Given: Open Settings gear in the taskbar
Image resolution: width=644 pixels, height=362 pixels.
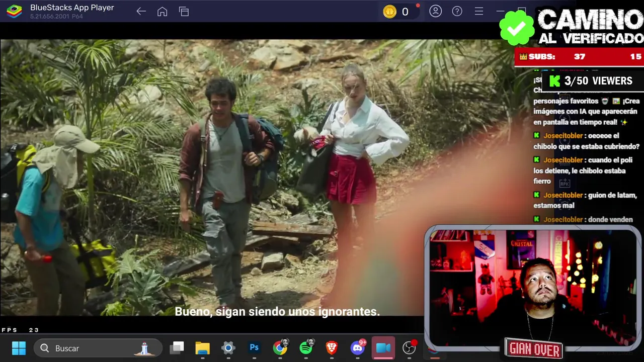Looking at the screenshot, I should click(228, 348).
